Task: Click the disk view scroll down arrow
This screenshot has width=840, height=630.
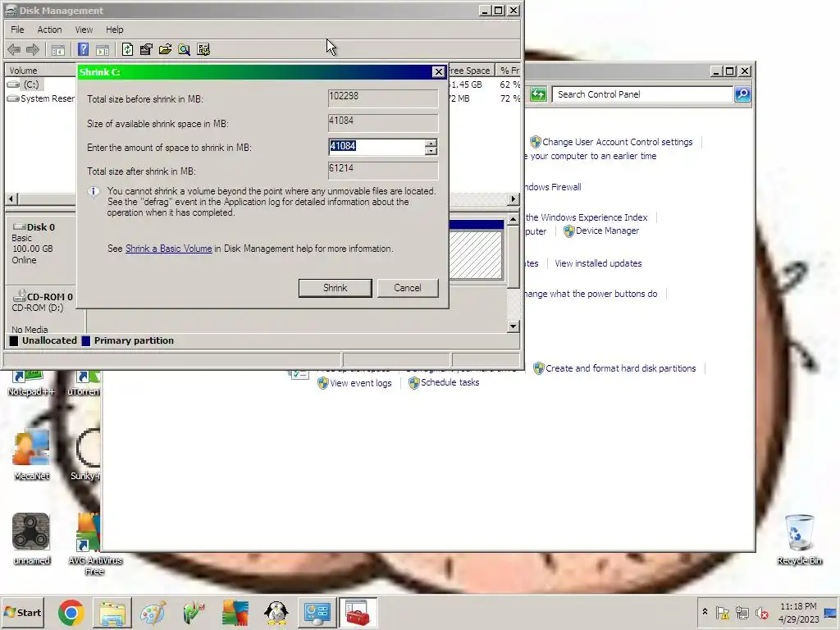Action: pos(514,326)
